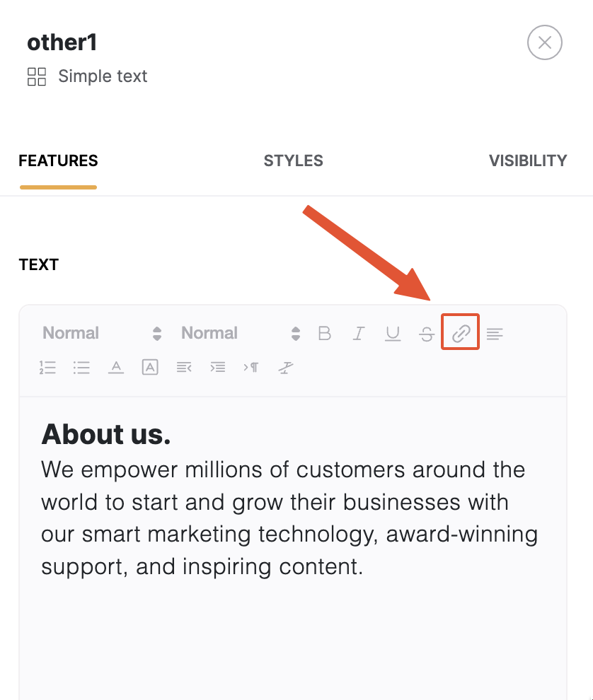The height and width of the screenshot is (700, 593).
Task: Click the Simple text block icon
Action: coord(35,76)
